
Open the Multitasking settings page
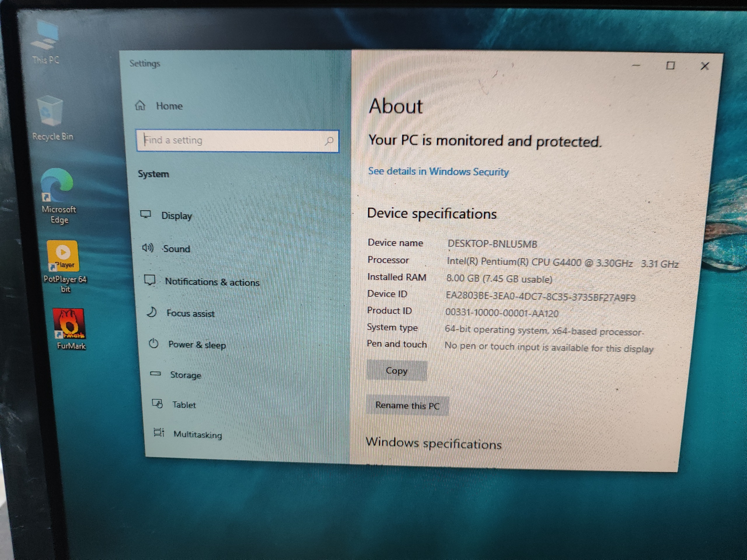(198, 434)
